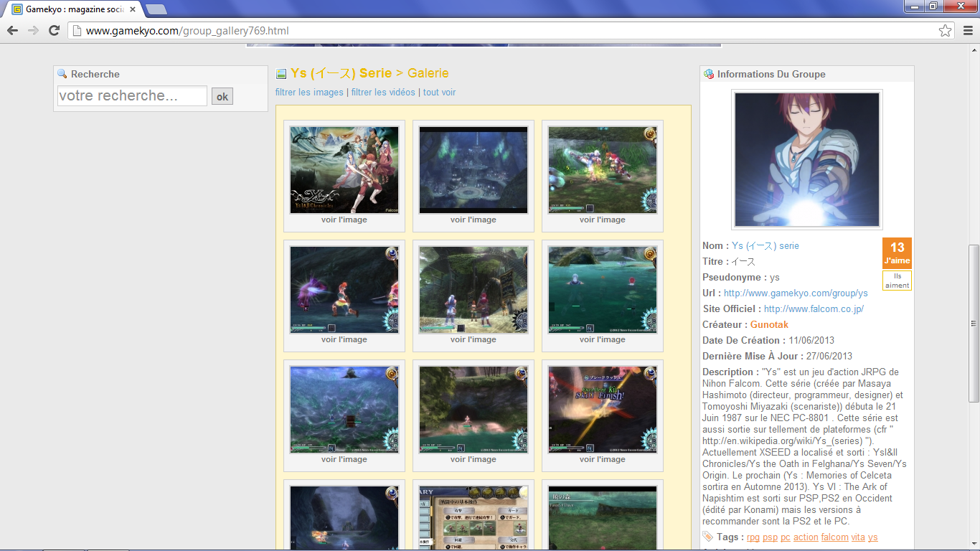Click the 'Ils aiment' button
The image size is (980, 551).
pos(897,281)
